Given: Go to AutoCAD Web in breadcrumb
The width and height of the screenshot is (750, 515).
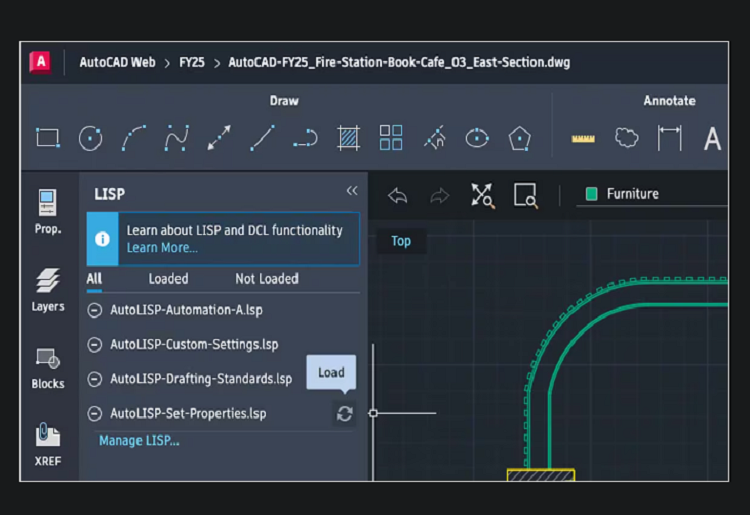Looking at the screenshot, I should coord(117,63).
